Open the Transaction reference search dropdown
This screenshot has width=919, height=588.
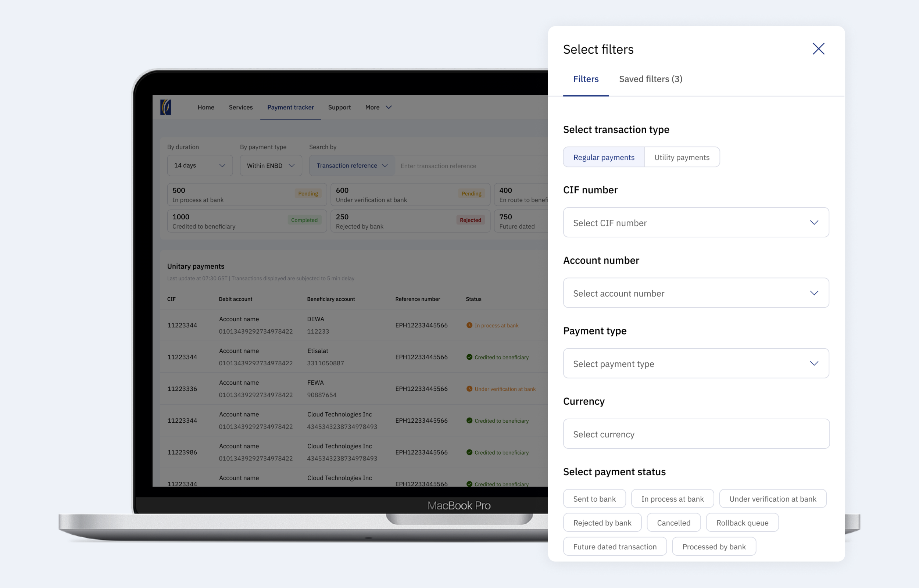(x=352, y=166)
